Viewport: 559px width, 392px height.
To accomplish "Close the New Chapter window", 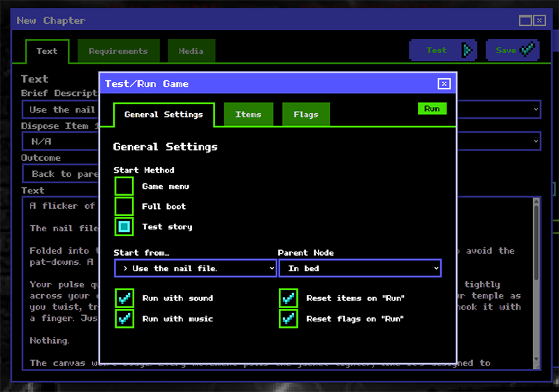I will pyautogui.click(x=539, y=21).
